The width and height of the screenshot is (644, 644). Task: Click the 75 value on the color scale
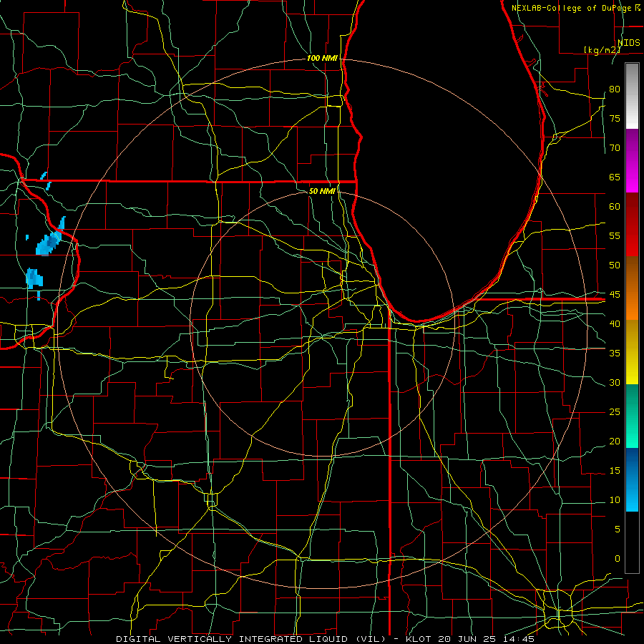pyautogui.click(x=615, y=118)
